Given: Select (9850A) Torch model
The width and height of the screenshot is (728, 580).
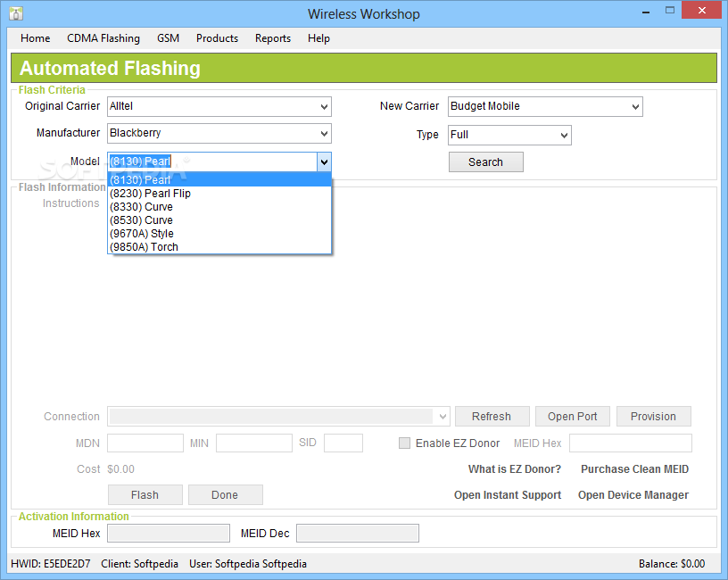Looking at the screenshot, I should coord(219,247).
